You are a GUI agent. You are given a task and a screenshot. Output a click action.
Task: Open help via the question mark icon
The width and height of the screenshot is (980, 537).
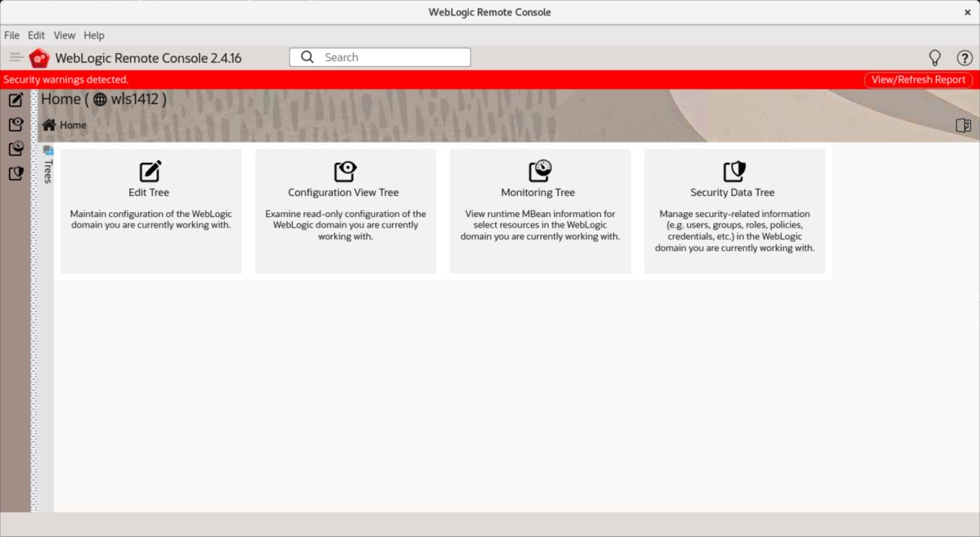point(964,57)
